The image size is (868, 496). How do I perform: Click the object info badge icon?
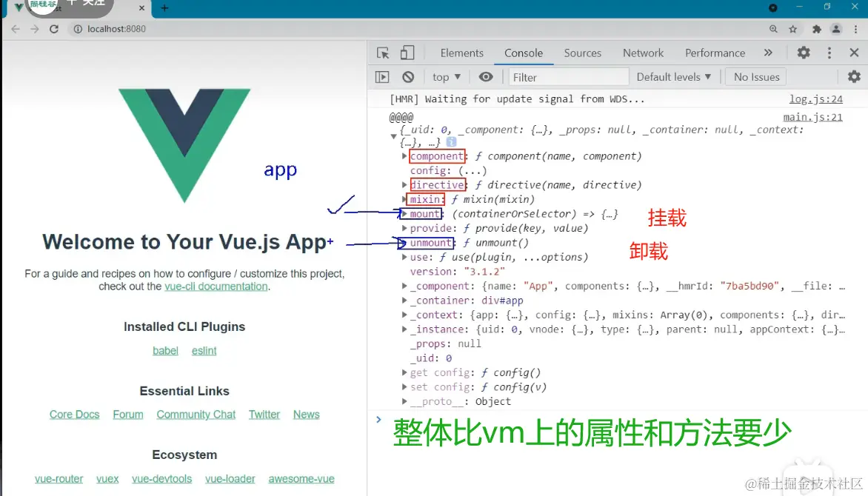pos(451,142)
